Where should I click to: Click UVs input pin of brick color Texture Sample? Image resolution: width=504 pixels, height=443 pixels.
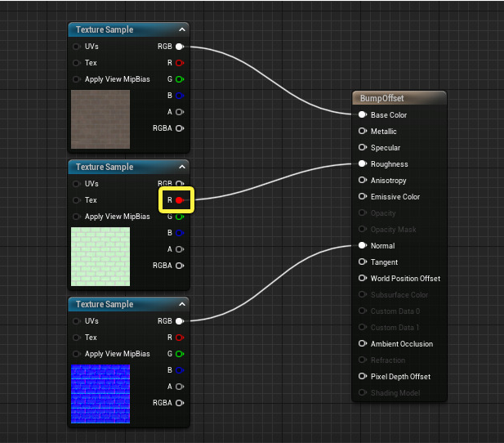coord(76,47)
